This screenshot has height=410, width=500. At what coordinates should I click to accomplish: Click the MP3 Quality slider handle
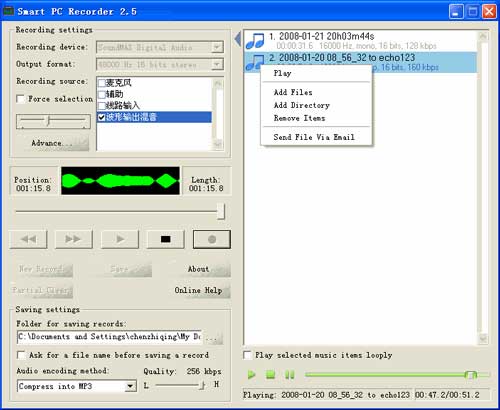[x=202, y=385]
